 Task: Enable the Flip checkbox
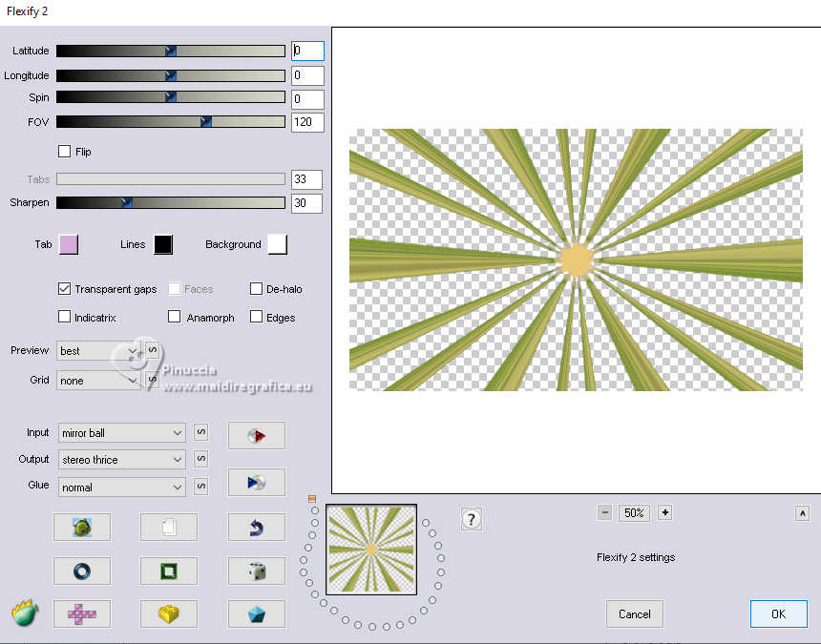[x=64, y=152]
